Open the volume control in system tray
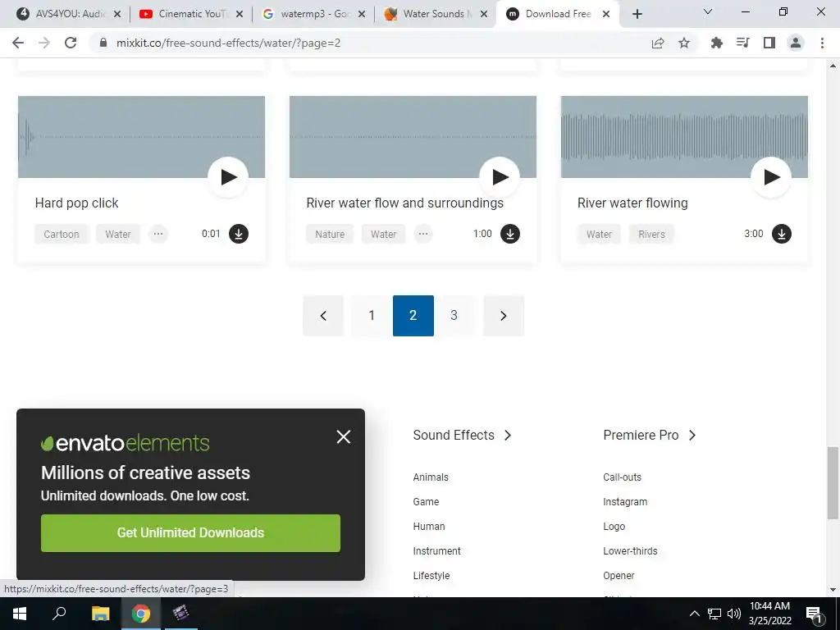Screen dimensions: 840x630 pyautogui.click(x=734, y=614)
